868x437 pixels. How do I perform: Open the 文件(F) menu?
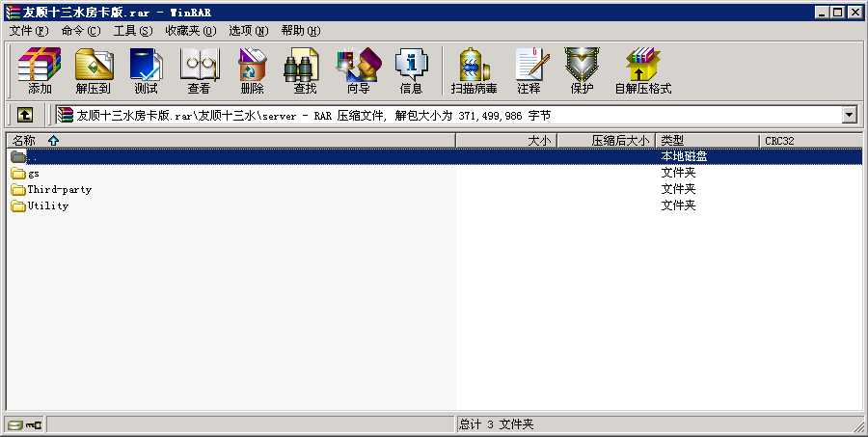coord(29,31)
